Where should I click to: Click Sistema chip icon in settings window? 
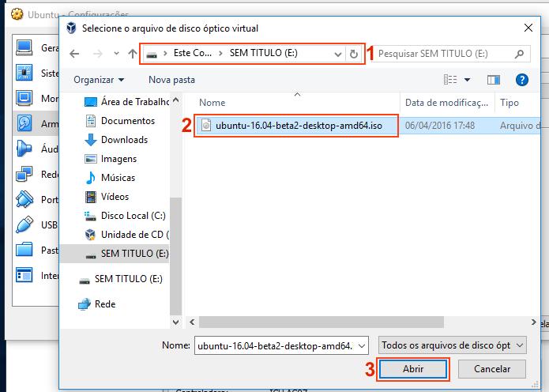[24, 73]
